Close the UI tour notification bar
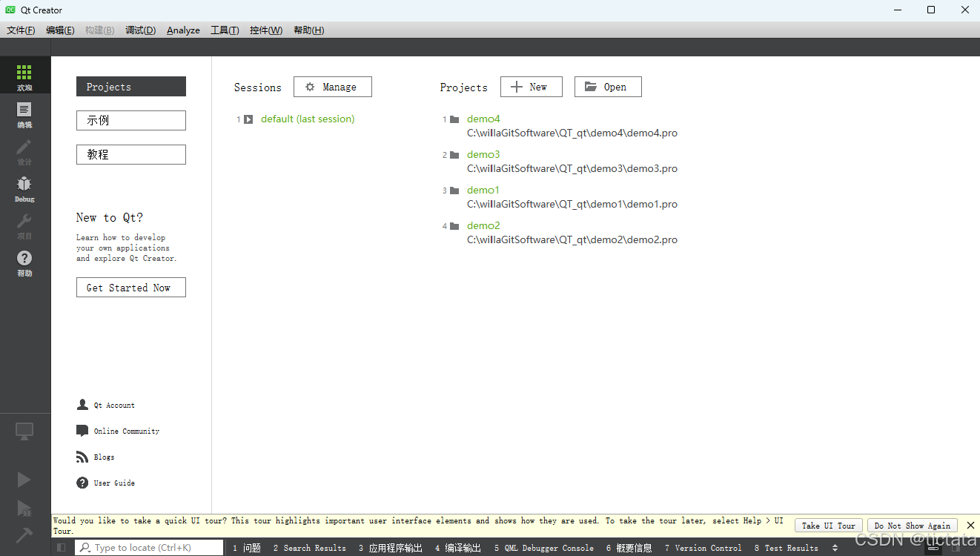This screenshot has width=980, height=556. pyautogui.click(x=970, y=526)
